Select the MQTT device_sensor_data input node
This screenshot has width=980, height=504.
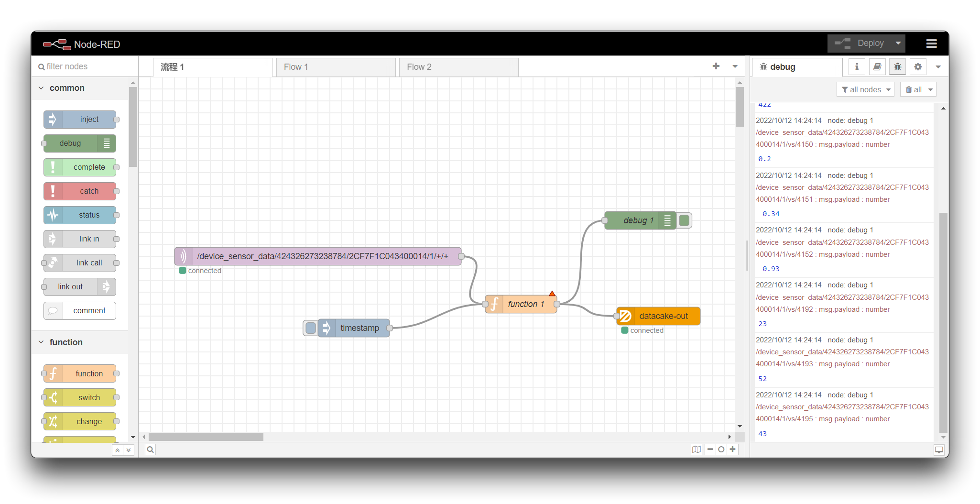[318, 256]
